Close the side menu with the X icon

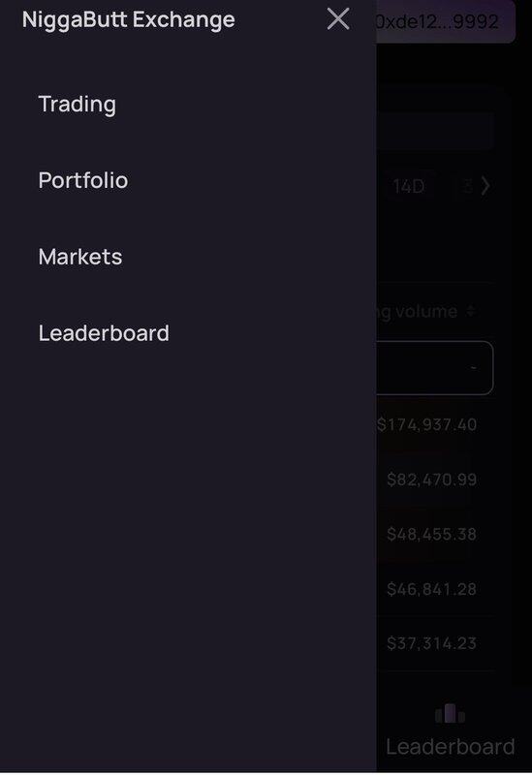[338, 18]
